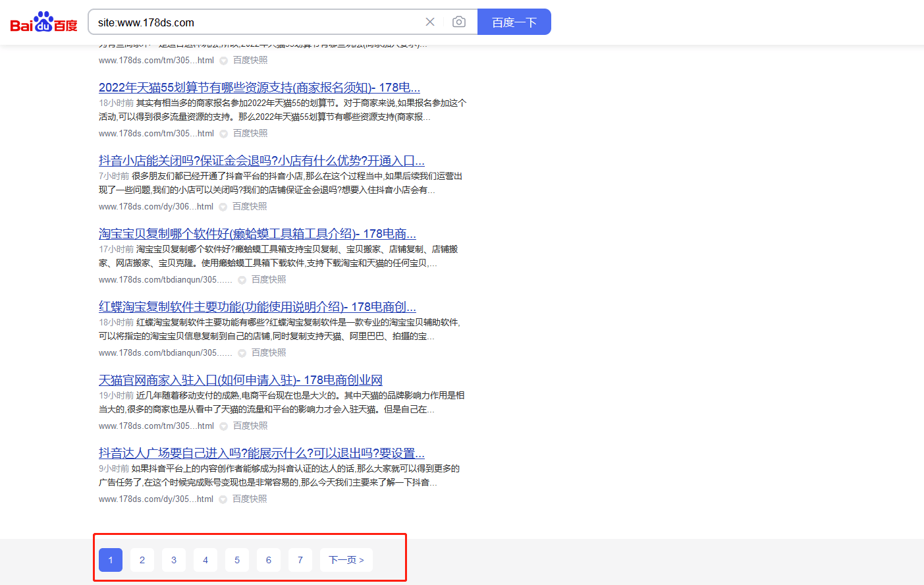This screenshot has height=585, width=924.
Task: Open 淘宝宝贝复制哪个软件好 result title
Action: pyautogui.click(x=258, y=233)
